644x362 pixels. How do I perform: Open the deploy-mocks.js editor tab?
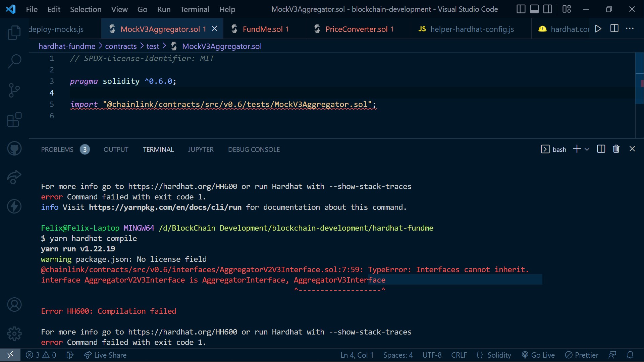click(64, 29)
